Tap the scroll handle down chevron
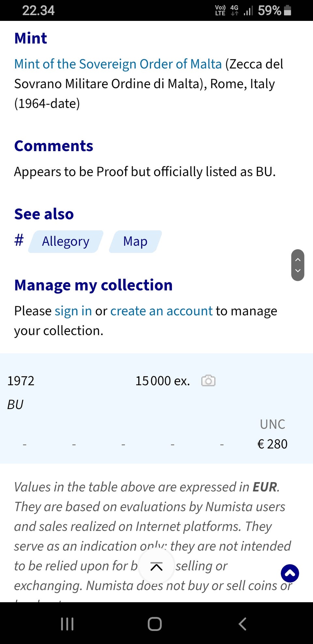Viewport: 313px width, 644px height. [x=298, y=271]
